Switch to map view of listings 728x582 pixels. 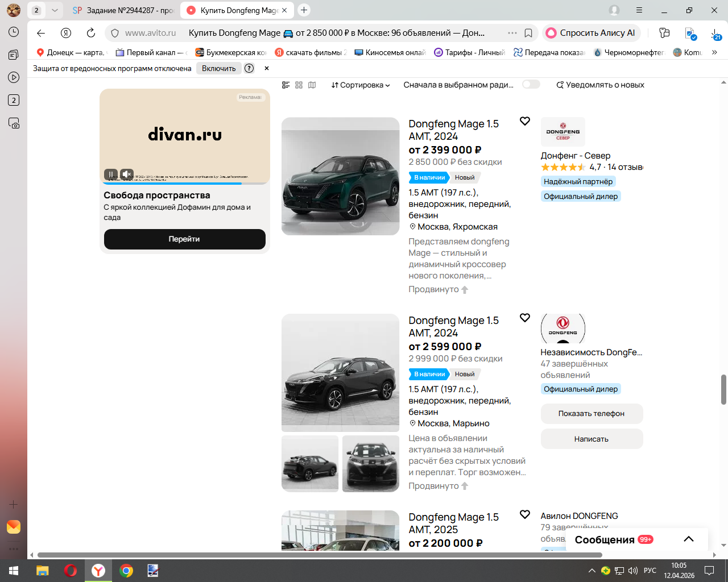click(x=312, y=85)
